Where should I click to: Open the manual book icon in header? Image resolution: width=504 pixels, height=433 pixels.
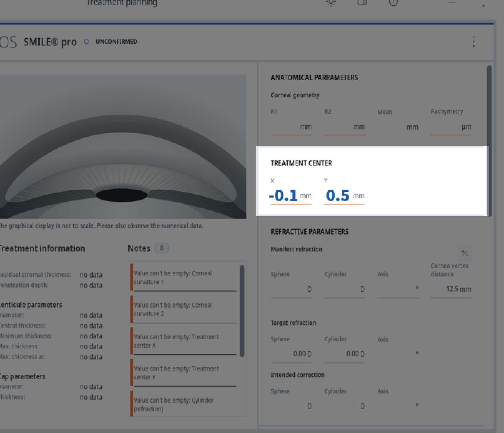362,3
